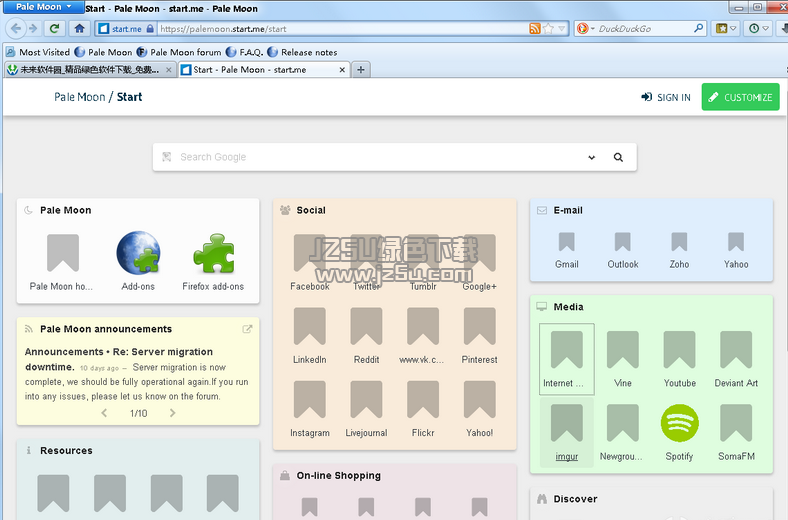The height and width of the screenshot is (520, 788).
Task: Launch the Spotify icon in Media
Action: [679, 424]
